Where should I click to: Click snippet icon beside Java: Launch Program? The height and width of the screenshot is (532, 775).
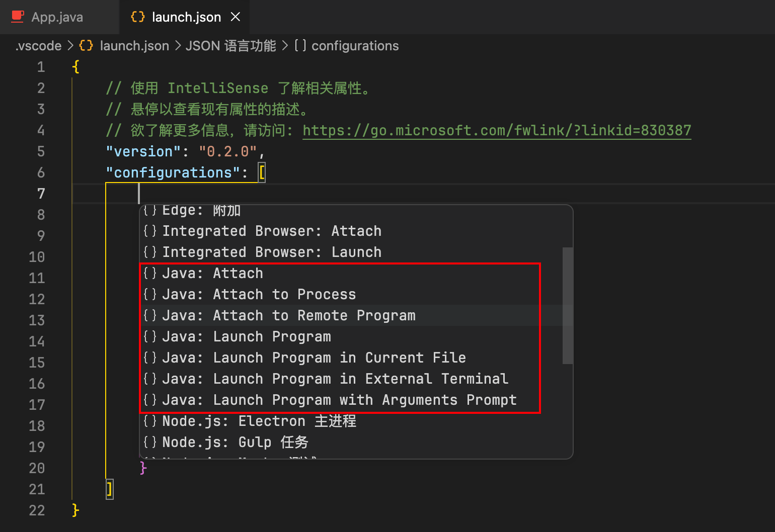pyautogui.click(x=150, y=336)
